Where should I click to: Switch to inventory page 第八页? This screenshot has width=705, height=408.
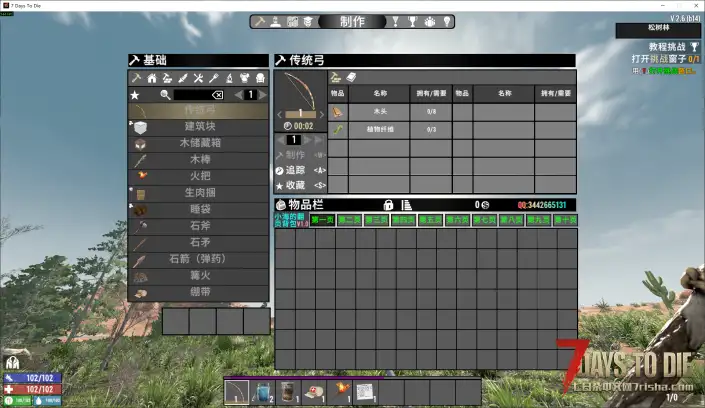(511, 220)
